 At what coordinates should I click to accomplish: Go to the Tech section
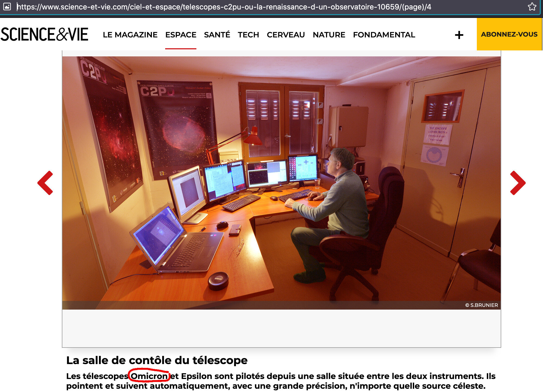point(248,35)
